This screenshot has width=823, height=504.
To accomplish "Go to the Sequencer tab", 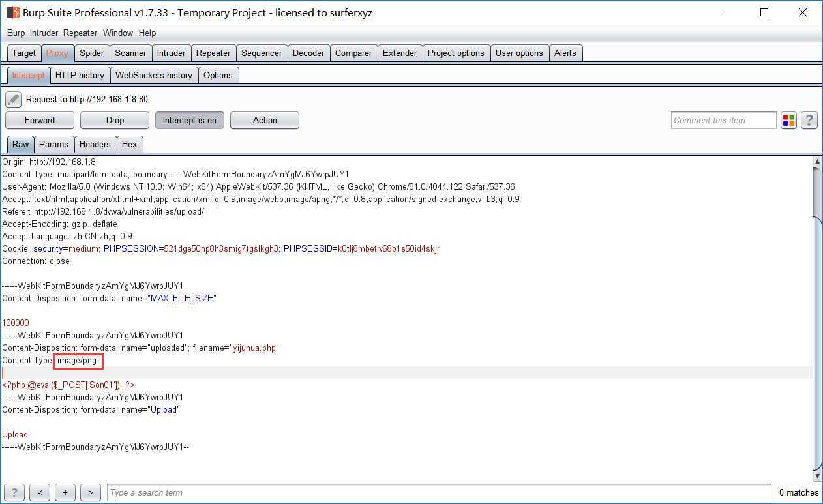I will point(262,53).
